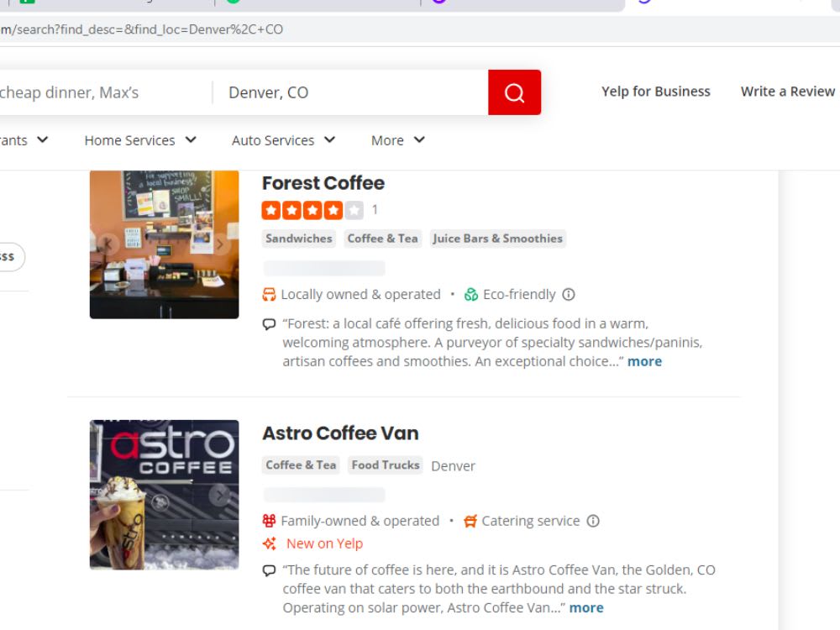Click speech bubble icon beside Forest Coffee review
Viewport: 840px width, 630px height.
pyautogui.click(x=269, y=324)
